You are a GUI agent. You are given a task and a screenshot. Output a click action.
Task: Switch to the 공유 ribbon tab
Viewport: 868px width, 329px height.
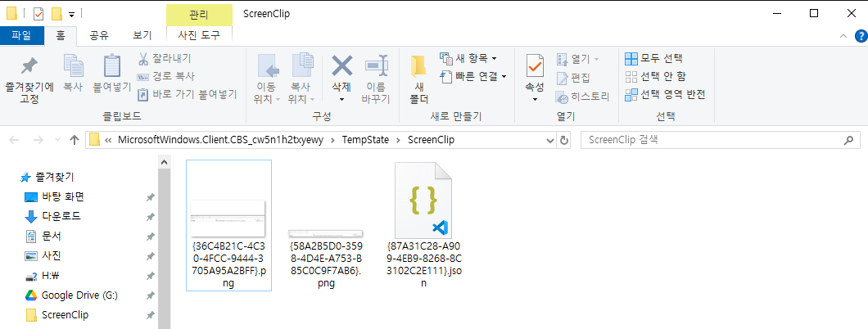(99, 36)
